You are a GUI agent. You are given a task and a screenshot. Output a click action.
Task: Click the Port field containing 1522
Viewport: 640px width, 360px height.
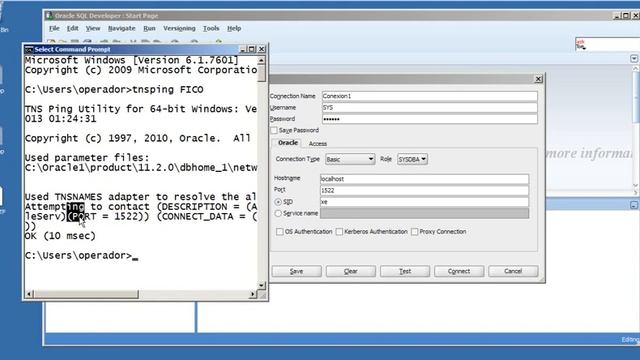[424, 190]
